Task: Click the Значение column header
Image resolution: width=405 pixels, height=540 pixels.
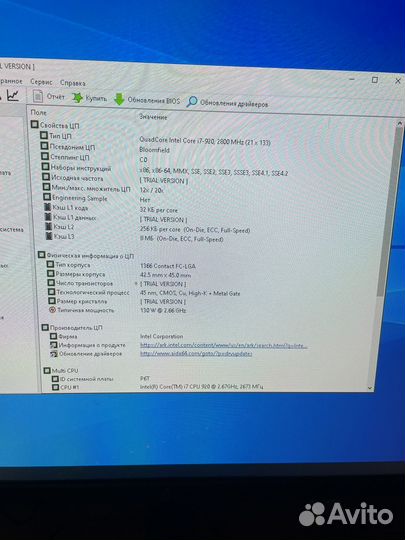Action: 153,117
